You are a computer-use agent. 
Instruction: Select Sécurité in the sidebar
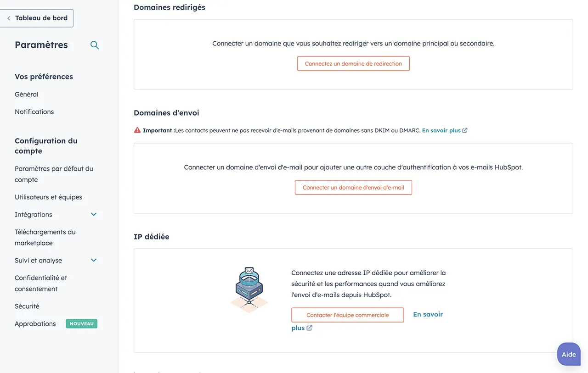[27, 306]
